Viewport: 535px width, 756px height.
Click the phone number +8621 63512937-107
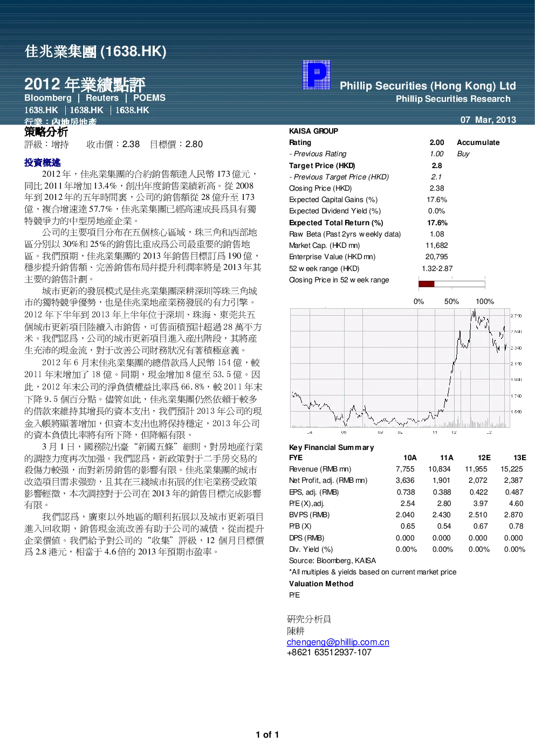(329, 652)
